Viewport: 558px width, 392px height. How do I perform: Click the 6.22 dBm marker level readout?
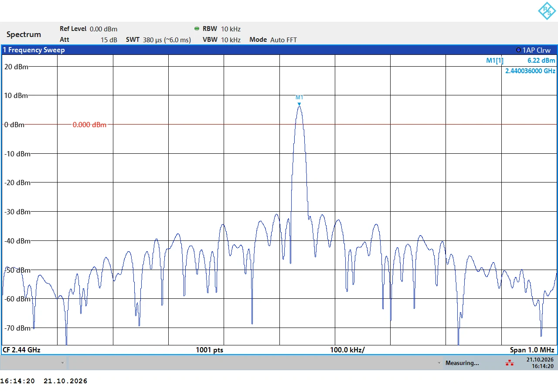point(541,61)
